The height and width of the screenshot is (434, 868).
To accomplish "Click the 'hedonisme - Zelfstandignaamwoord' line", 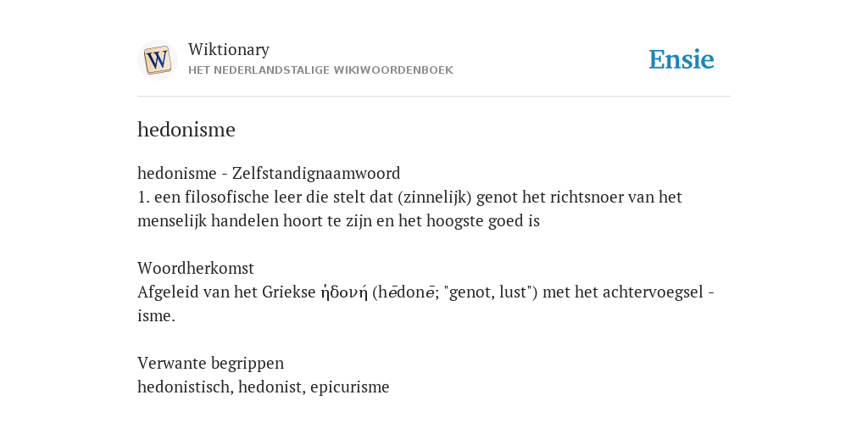I will coord(269,173).
